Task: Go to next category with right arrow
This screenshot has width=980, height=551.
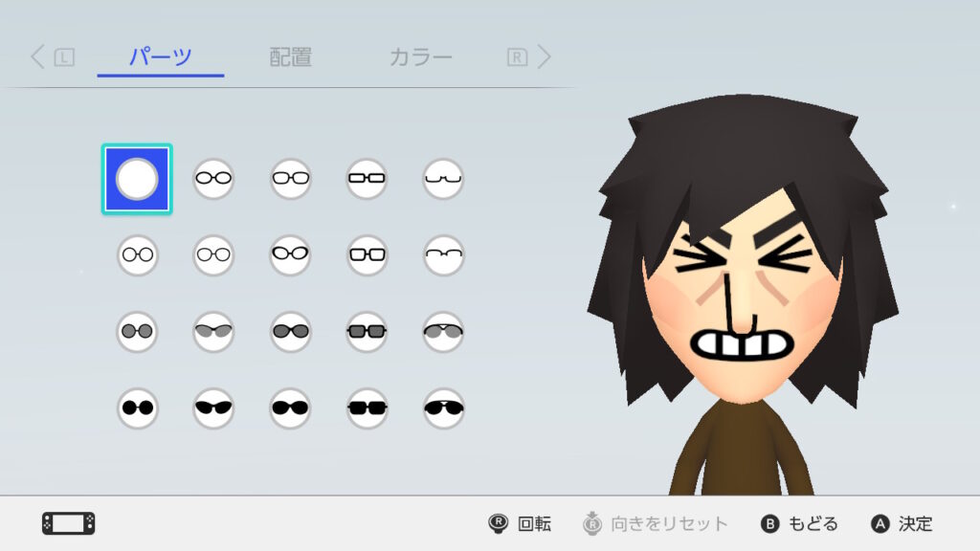Action: tap(545, 56)
